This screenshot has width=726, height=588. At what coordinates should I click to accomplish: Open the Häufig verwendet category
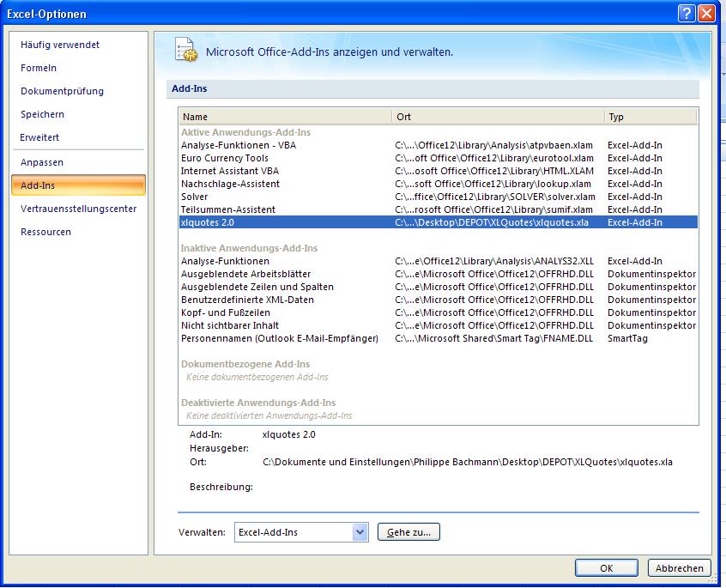(60, 45)
